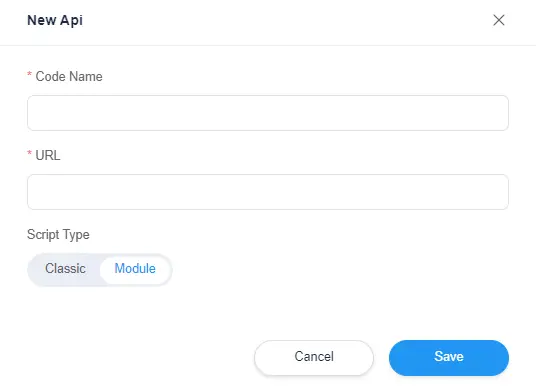The height and width of the screenshot is (388, 536).
Task: Click the URL field label
Action: click(48, 156)
